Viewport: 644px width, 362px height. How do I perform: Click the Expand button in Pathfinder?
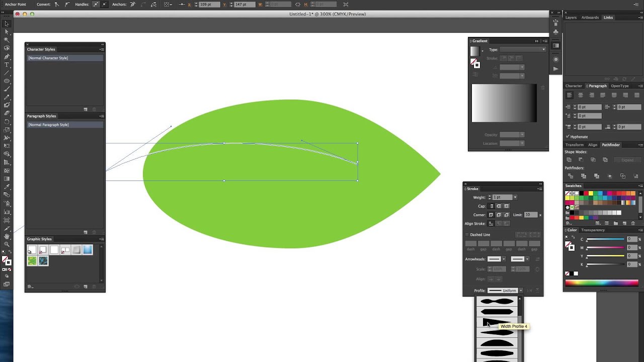(x=627, y=160)
